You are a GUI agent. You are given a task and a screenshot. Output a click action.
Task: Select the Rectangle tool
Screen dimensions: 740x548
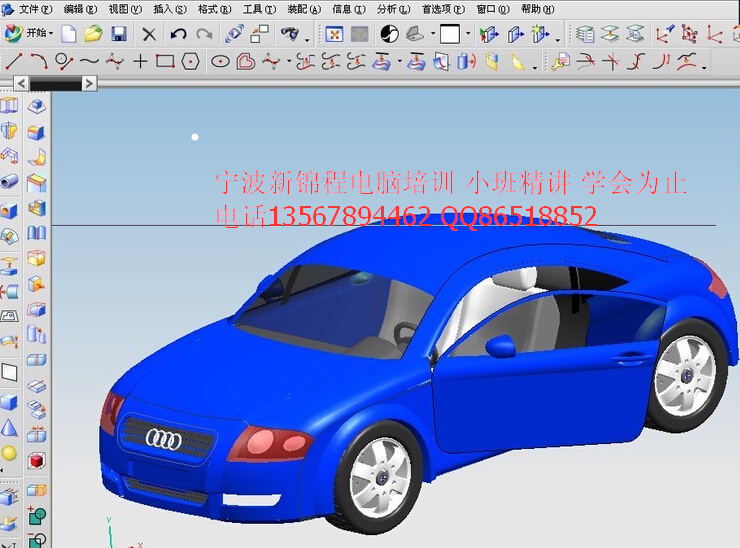(x=165, y=61)
